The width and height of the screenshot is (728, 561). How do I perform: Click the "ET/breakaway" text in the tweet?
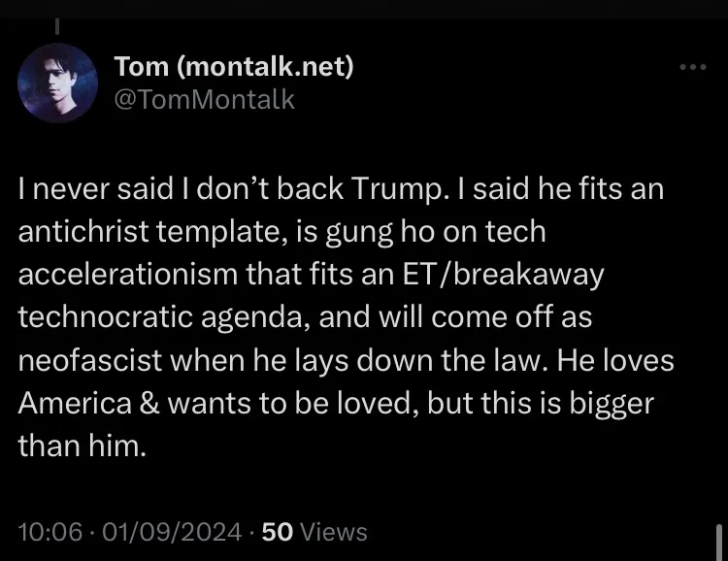tap(526, 274)
